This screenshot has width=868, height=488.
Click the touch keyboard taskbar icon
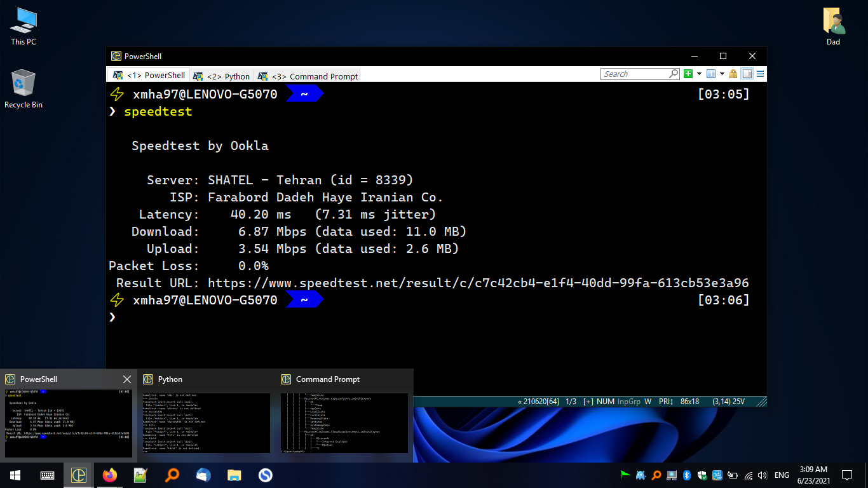pyautogui.click(x=47, y=475)
